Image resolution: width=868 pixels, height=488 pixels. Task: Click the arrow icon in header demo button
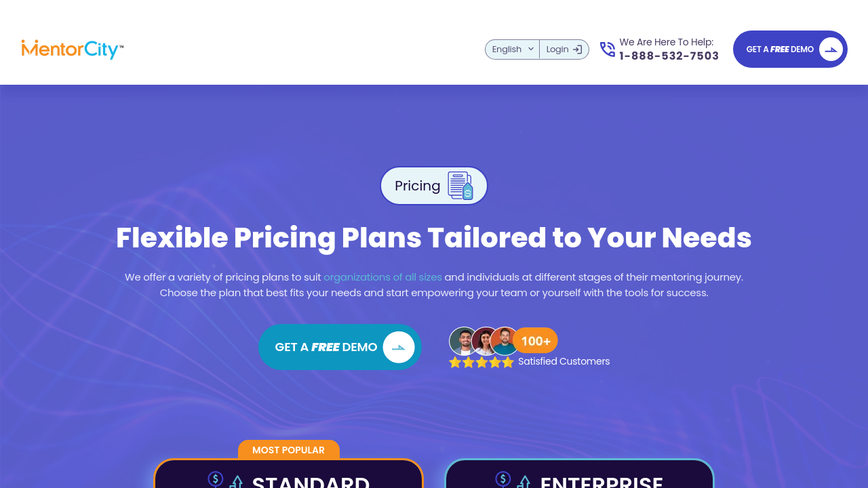point(831,49)
